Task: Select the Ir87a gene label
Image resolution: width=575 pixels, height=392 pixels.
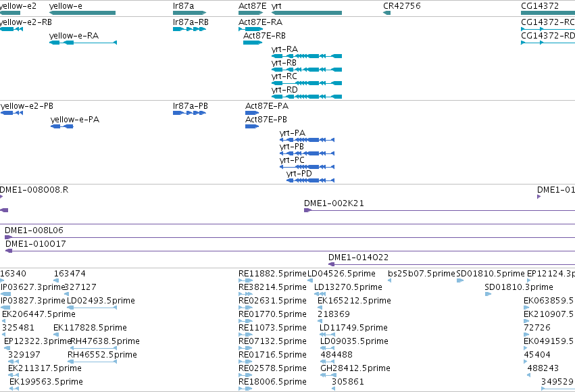Action: coord(183,6)
